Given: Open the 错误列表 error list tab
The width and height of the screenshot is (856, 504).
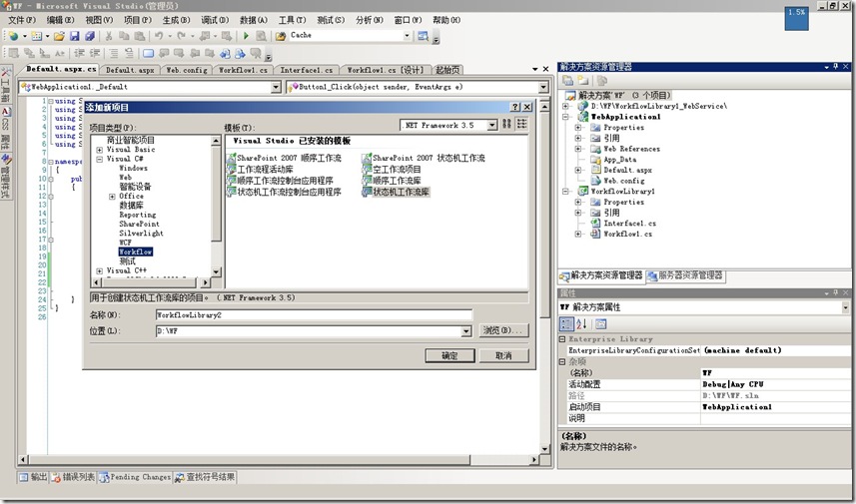Looking at the screenshot, I should pyautogui.click(x=74, y=477).
